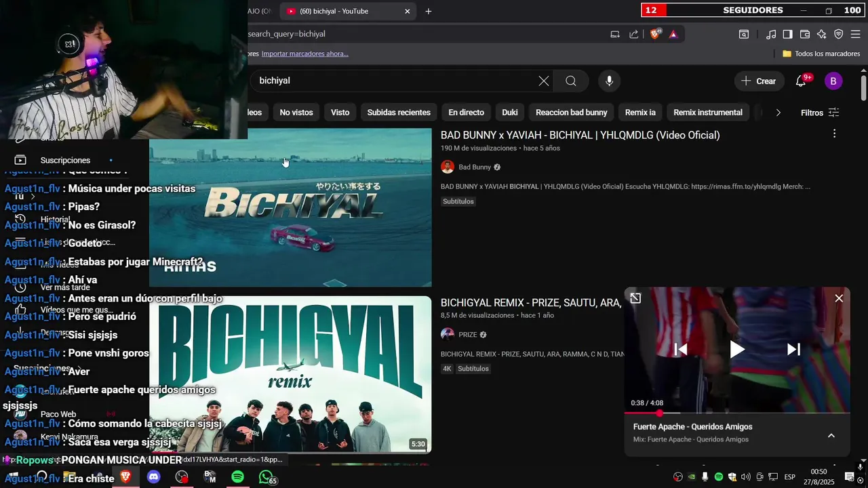Clear the YouTube search box with the X
Image resolution: width=868 pixels, height=488 pixels.
click(544, 81)
